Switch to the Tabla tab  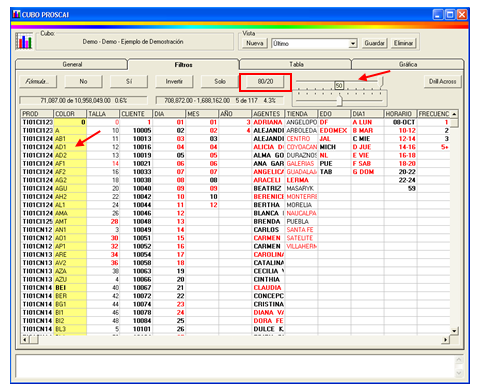[x=296, y=64]
